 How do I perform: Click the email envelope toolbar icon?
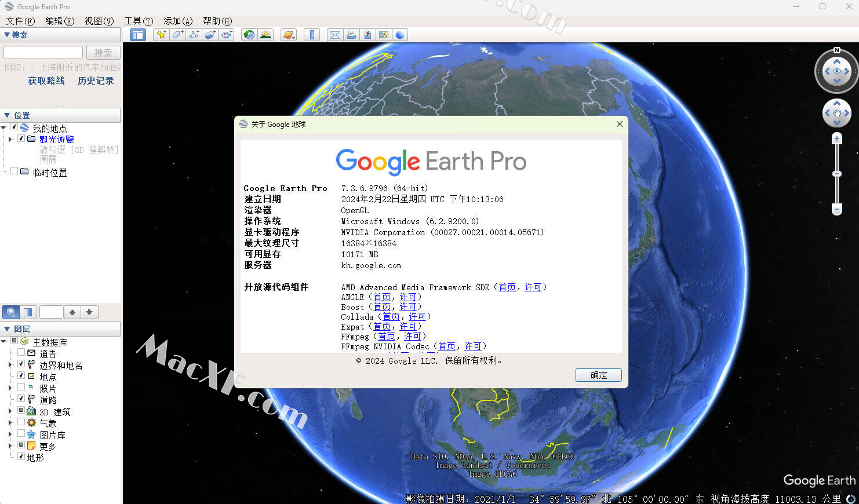335,35
